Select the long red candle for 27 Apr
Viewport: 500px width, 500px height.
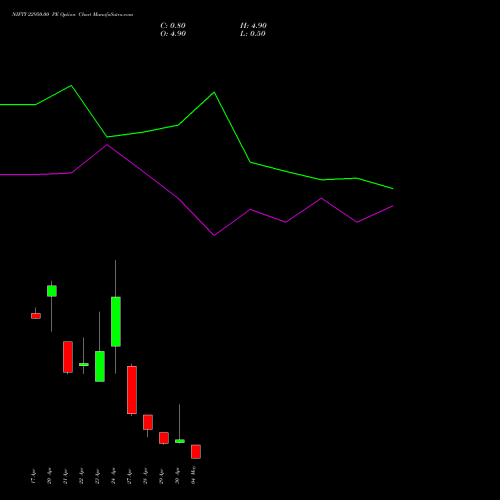pos(132,390)
